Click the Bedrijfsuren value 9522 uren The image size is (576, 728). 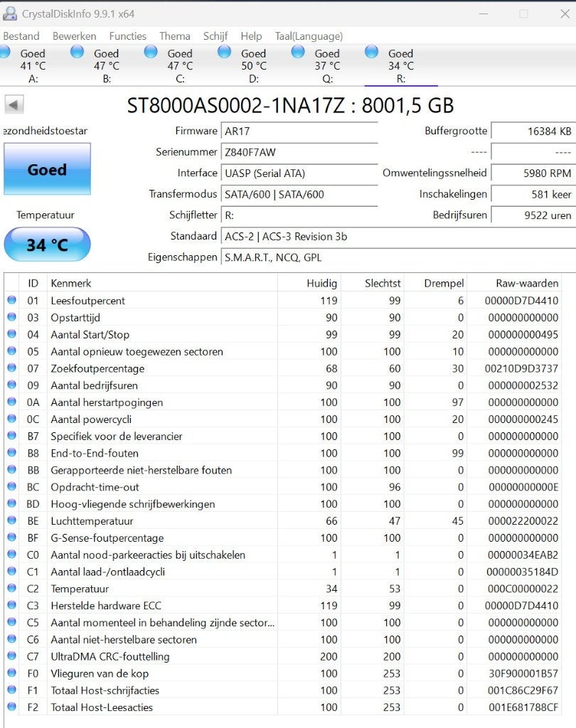(x=533, y=215)
